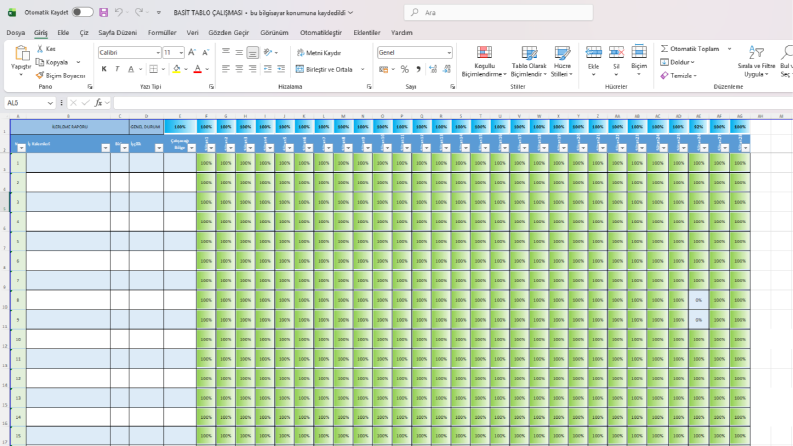Decrease indent in alignment group
This screenshot has width=793, height=446.
(268, 69)
